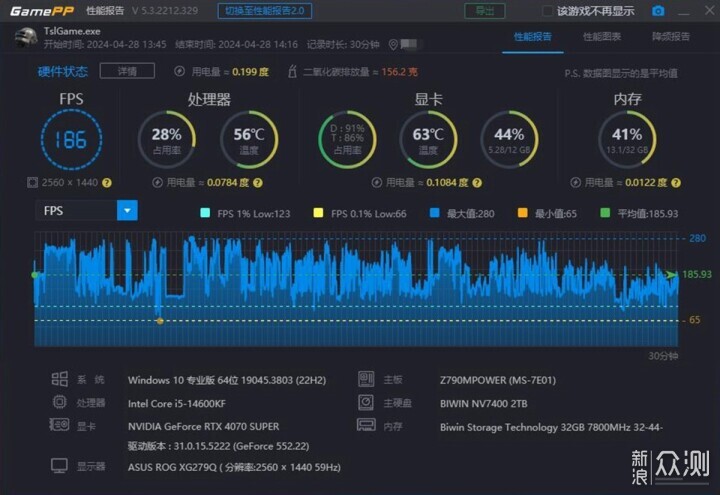The image size is (720, 495).
Task: Click the driver version 31.0.15.5222 text
Action: [x=219, y=446]
